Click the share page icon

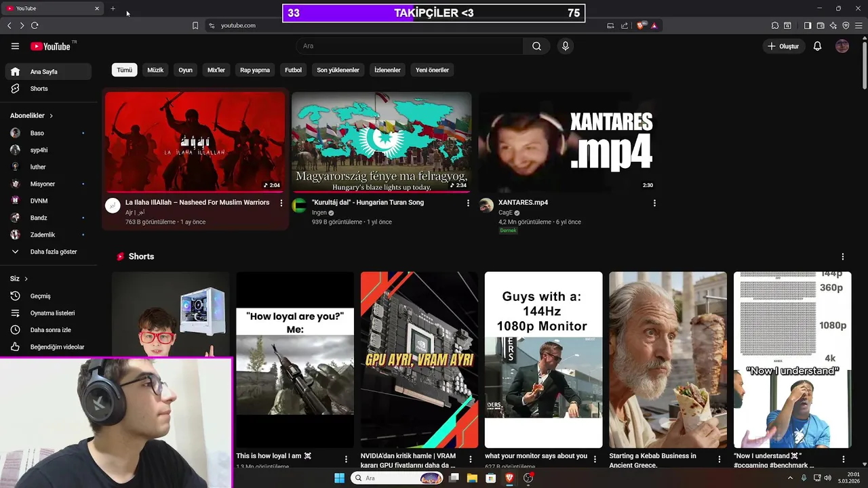point(625,26)
